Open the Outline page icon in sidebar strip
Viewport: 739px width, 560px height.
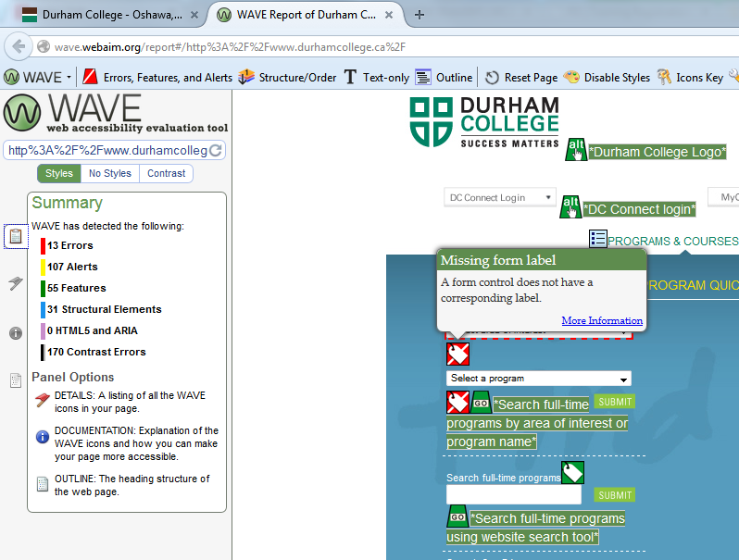click(x=16, y=380)
